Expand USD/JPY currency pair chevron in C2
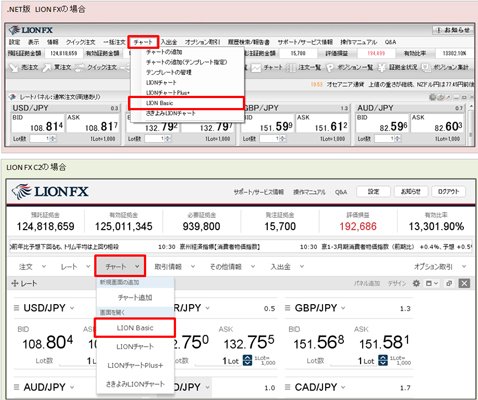The width and height of the screenshot is (478, 400). pyautogui.click(x=72, y=308)
